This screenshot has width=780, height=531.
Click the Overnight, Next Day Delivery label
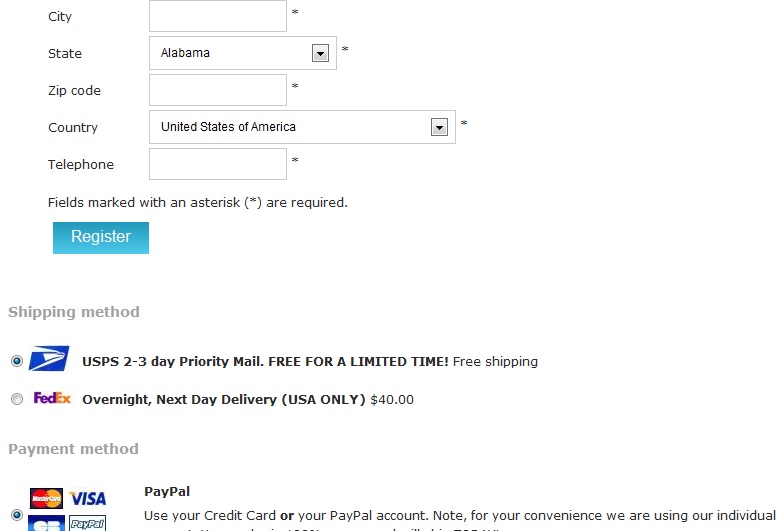coord(224,399)
